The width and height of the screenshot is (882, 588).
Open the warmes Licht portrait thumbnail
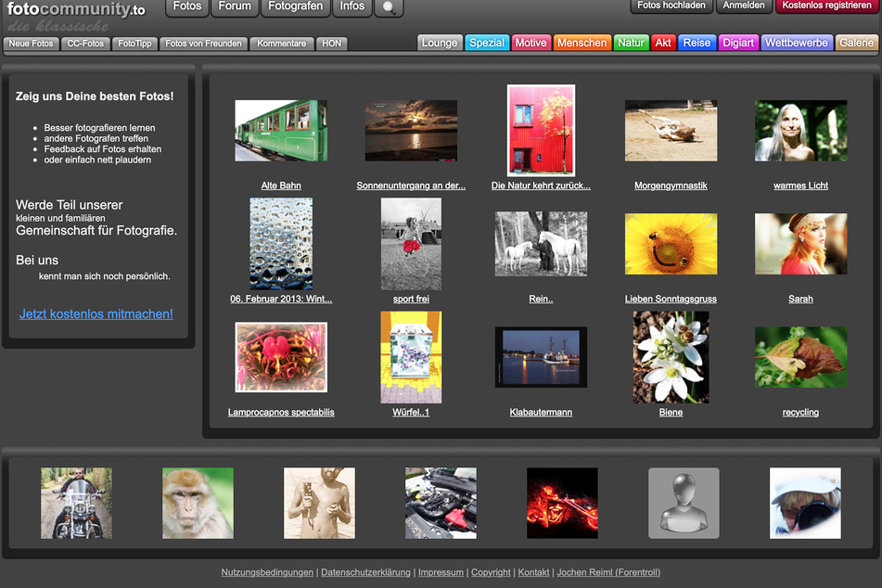[x=801, y=131]
